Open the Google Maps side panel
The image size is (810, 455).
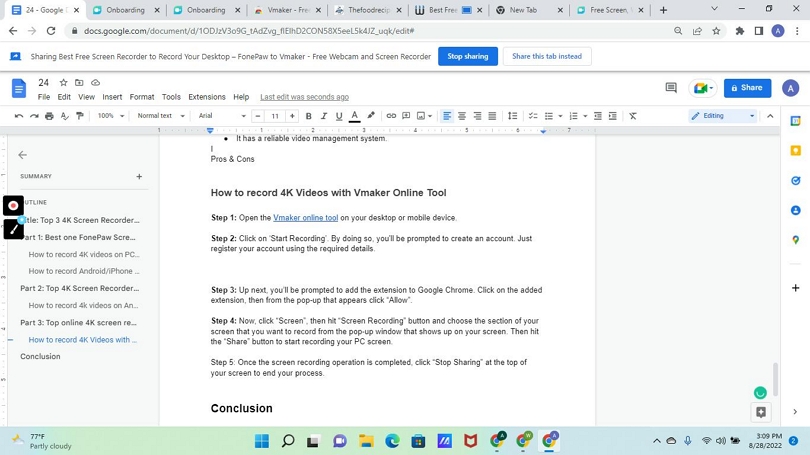click(796, 240)
